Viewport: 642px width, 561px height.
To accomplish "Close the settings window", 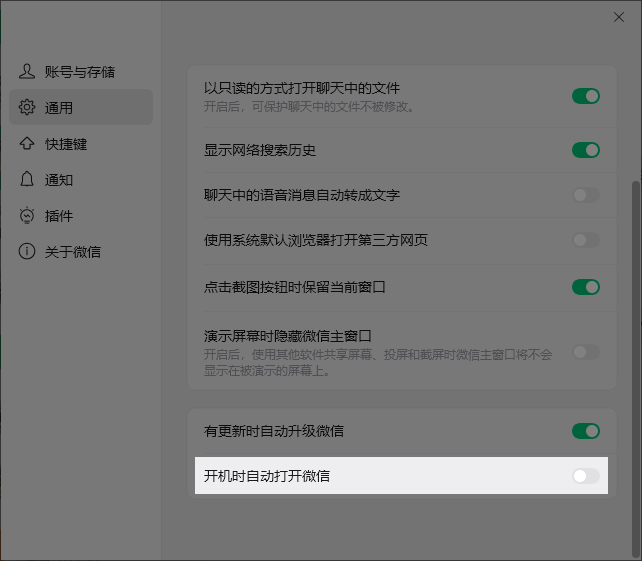I will point(619,17).
